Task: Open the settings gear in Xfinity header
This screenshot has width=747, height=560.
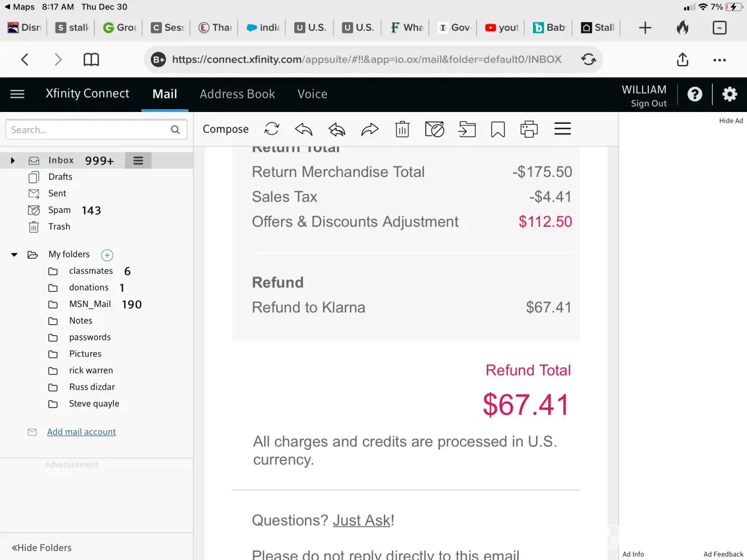Action: [729, 94]
